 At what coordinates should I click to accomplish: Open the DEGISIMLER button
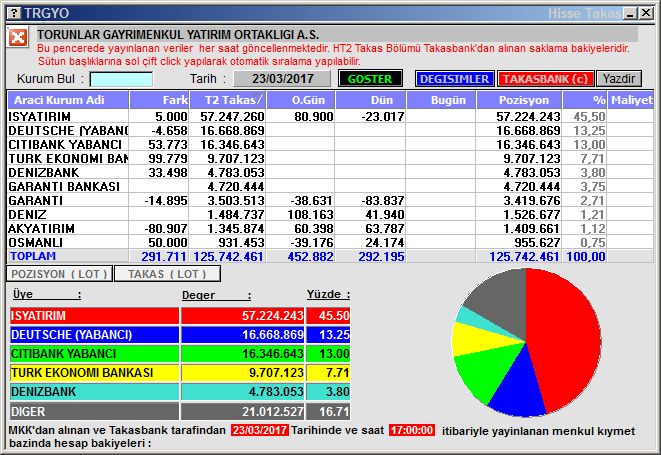(x=454, y=79)
